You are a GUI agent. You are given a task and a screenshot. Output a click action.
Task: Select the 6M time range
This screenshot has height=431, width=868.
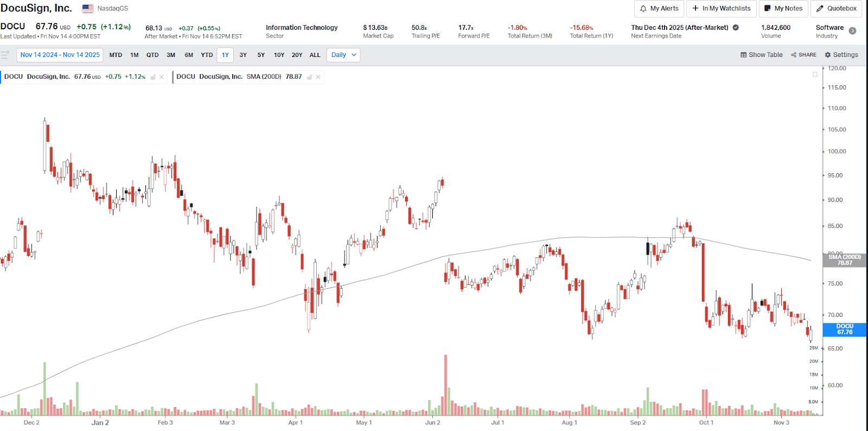[189, 55]
